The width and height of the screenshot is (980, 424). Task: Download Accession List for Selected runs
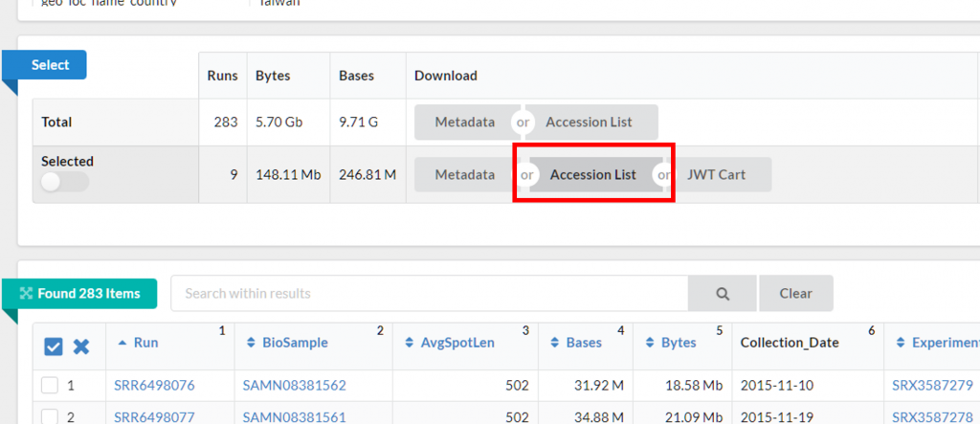point(593,174)
